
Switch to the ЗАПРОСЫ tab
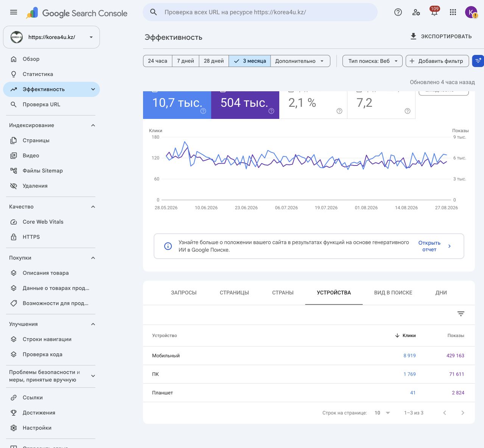coord(184,293)
